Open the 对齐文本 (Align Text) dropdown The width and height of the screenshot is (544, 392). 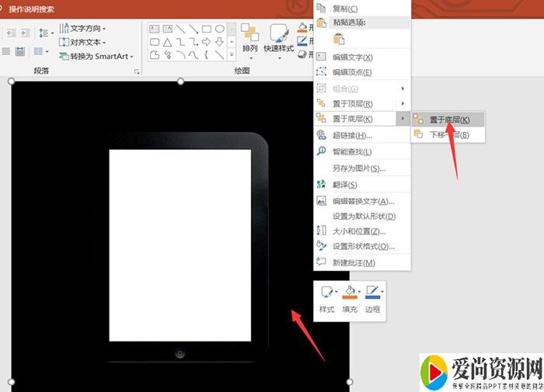83,42
